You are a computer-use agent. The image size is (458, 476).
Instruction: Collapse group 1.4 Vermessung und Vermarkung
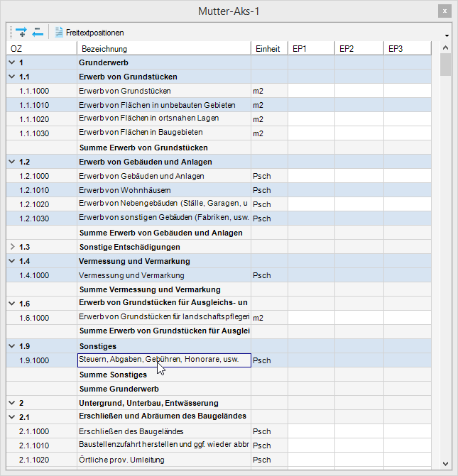pyautogui.click(x=12, y=261)
